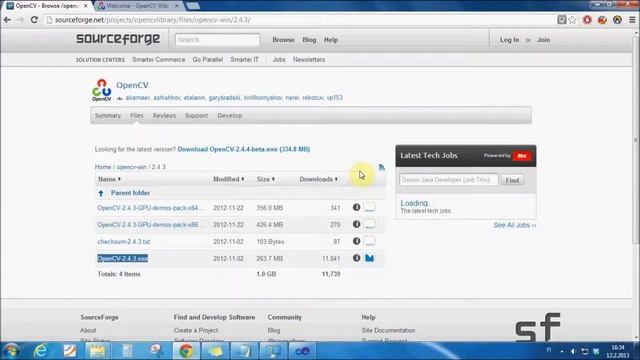
Task: Show hidden system tray icons arrow
Action: [x=562, y=351]
